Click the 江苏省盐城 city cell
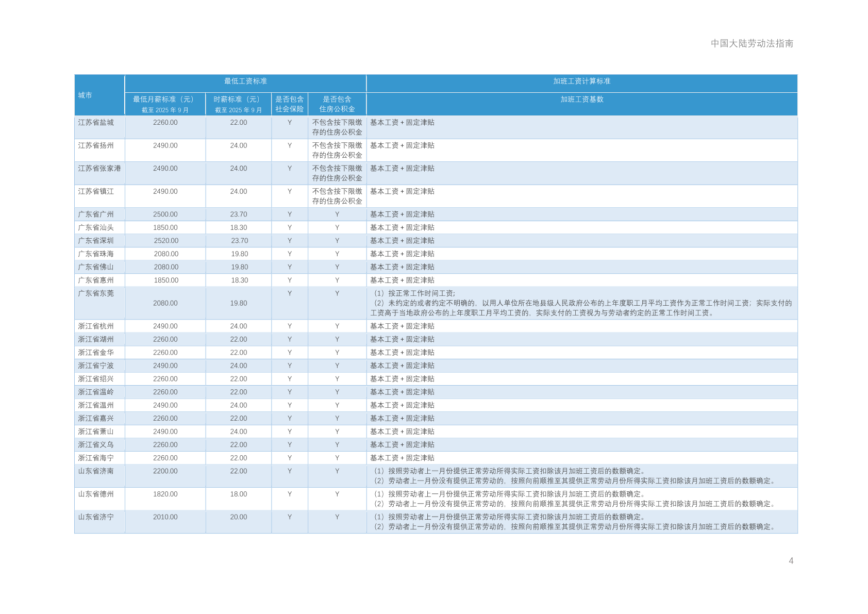868x614 pixels. click(96, 123)
